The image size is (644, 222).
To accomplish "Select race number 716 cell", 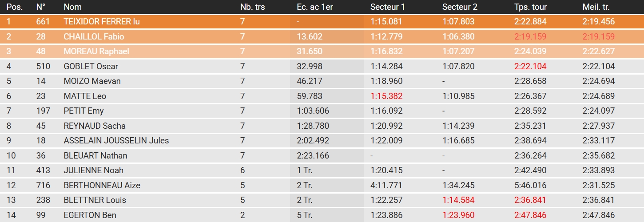I will click(x=43, y=185).
